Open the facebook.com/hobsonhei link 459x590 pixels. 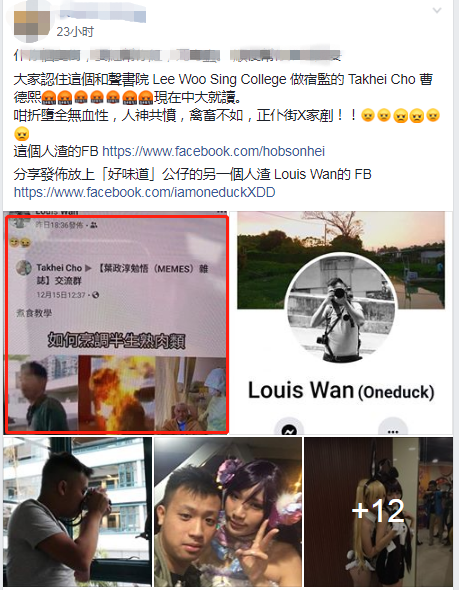[213, 151]
